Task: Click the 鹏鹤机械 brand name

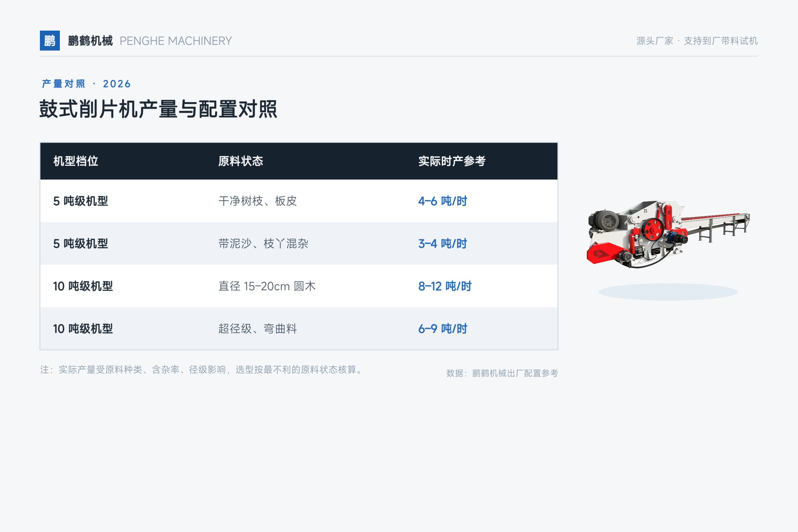Action: 90,41
